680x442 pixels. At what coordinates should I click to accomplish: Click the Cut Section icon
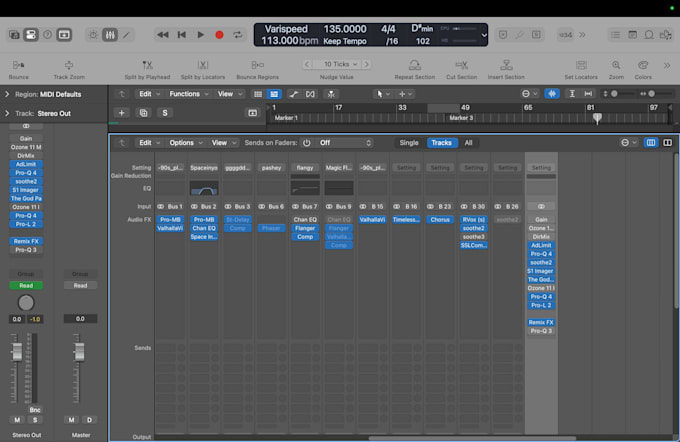click(x=461, y=65)
